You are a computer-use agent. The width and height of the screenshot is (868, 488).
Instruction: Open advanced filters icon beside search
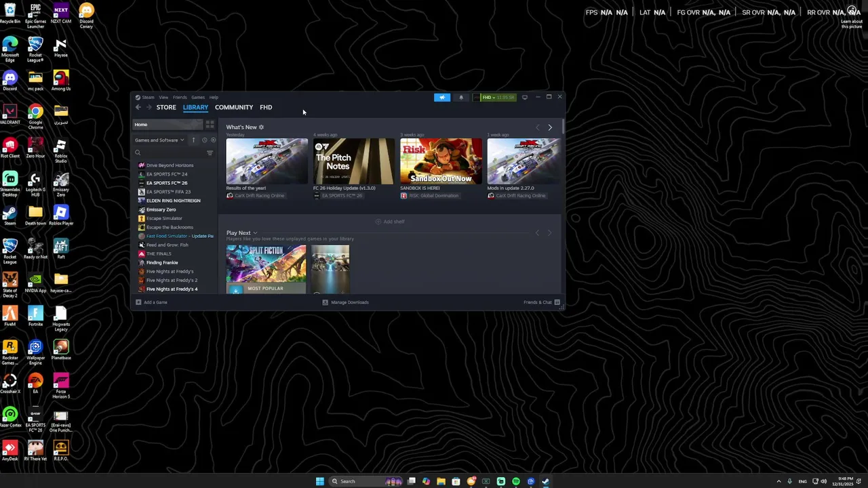(210, 153)
